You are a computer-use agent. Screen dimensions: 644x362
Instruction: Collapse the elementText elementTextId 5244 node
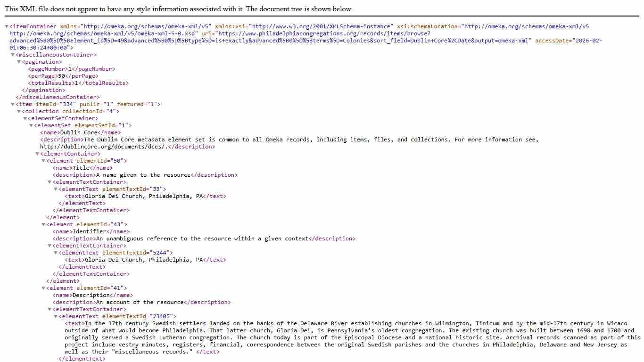tap(56, 253)
